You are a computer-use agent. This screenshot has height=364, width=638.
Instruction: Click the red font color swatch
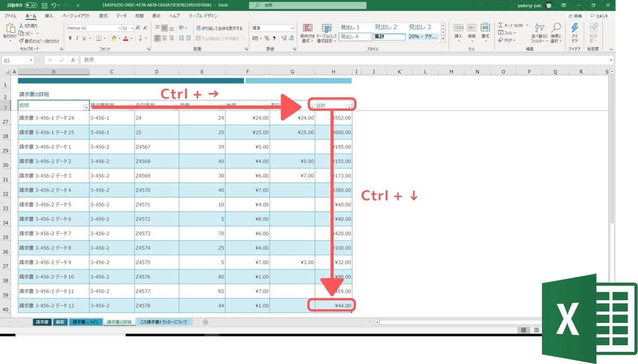pos(125,38)
